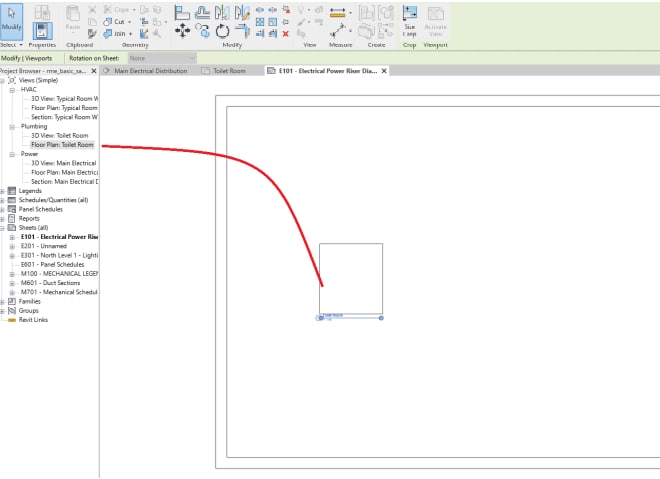Collapse the HVAC views group
Screen dimensions: 660x479
point(12,90)
